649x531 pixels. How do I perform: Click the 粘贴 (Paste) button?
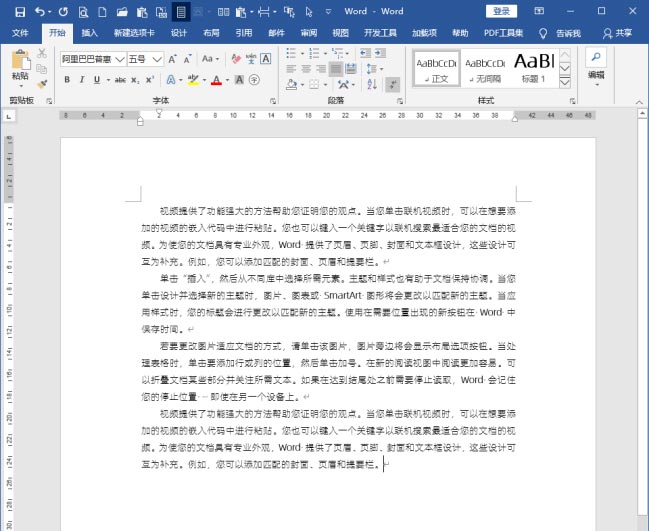pos(20,68)
